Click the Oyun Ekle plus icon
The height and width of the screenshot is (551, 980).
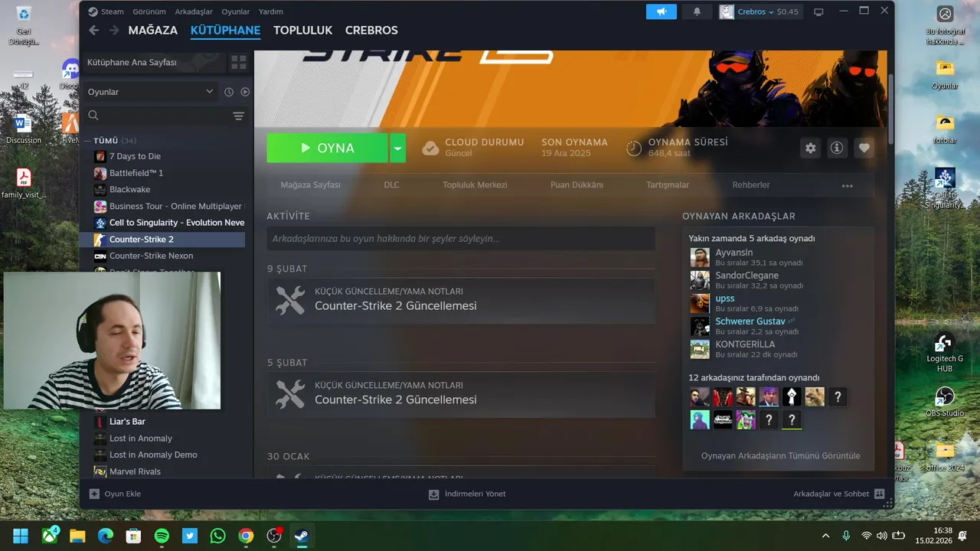click(94, 494)
